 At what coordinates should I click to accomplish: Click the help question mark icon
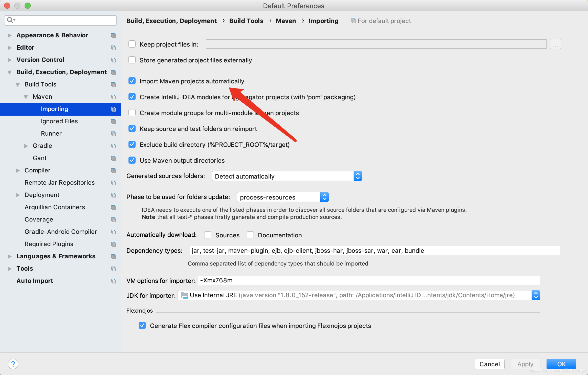13,364
